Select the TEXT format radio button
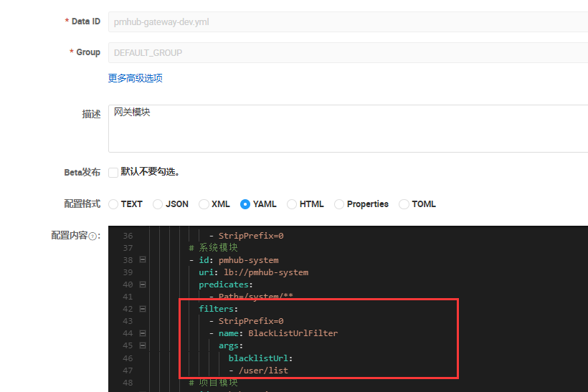The height and width of the screenshot is (392, 588). tap(113, 204)
